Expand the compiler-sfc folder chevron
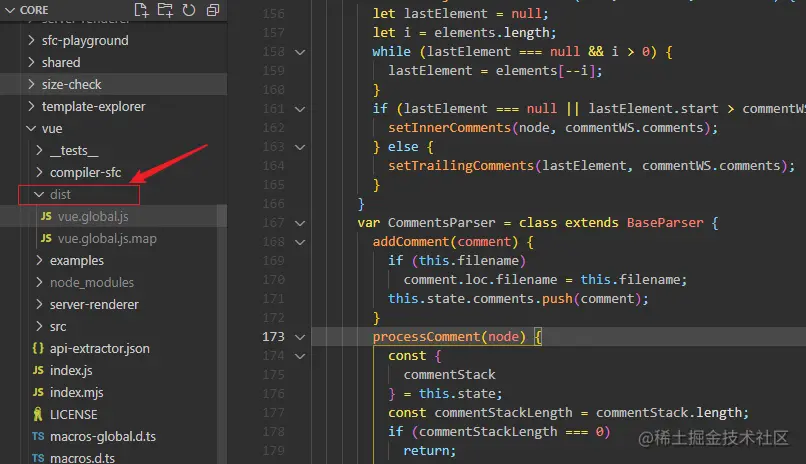 pyautogui.click(x=40, y=173)
